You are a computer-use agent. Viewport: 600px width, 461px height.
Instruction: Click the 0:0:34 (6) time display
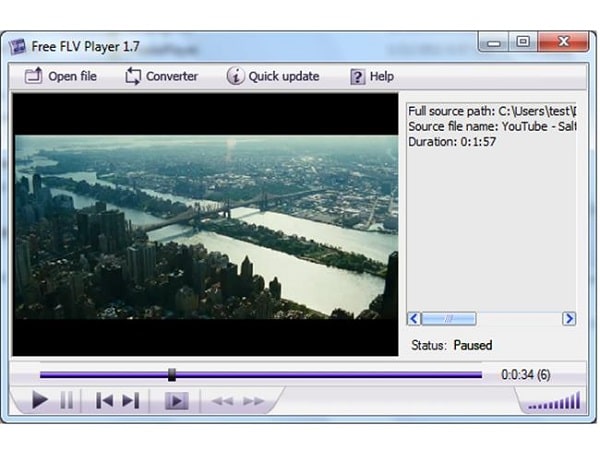526,375
